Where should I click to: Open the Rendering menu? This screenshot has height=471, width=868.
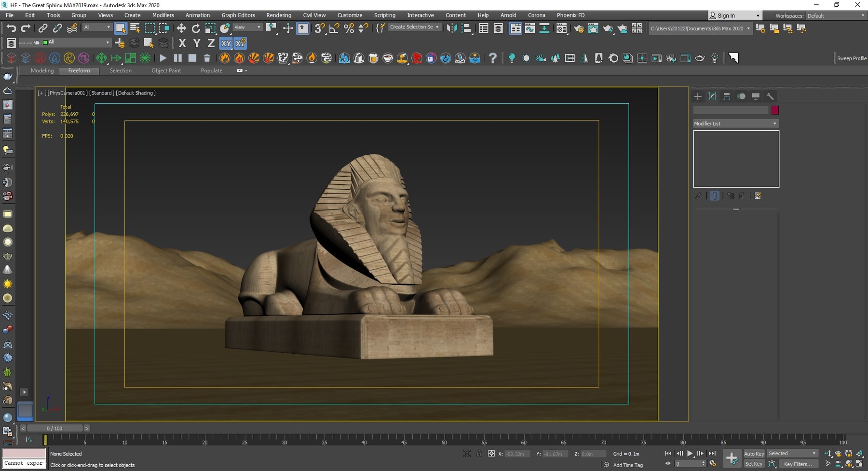click(279, 15)
